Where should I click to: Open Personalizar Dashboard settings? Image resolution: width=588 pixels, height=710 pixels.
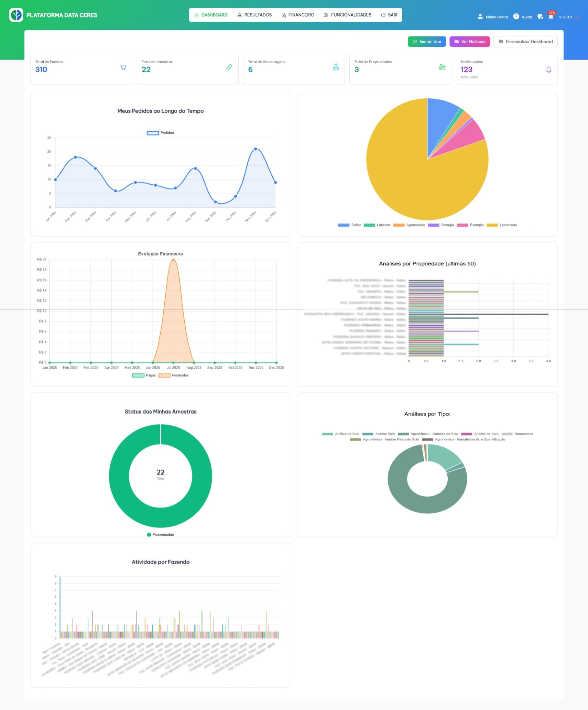(525, 41)
